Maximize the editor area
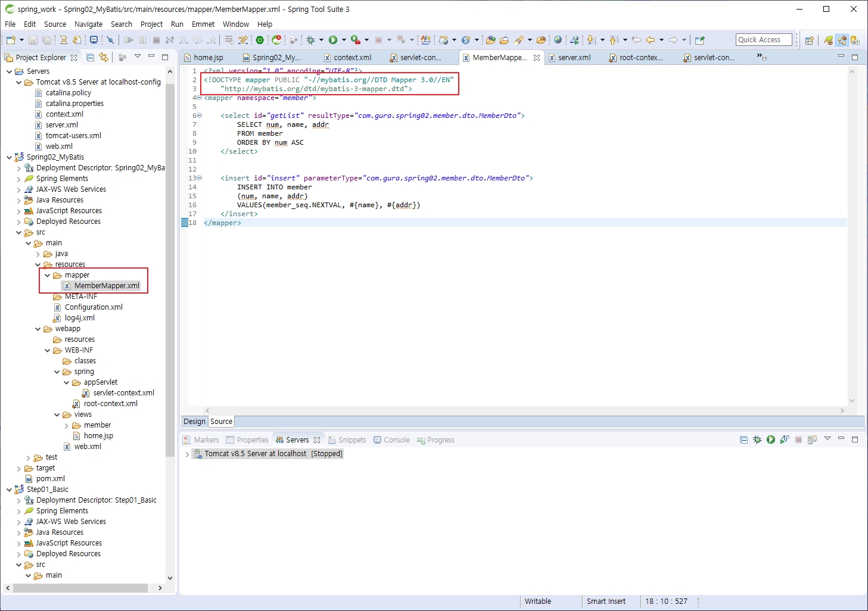This screenshot has height=611, width=868. [x=855, y=57]
